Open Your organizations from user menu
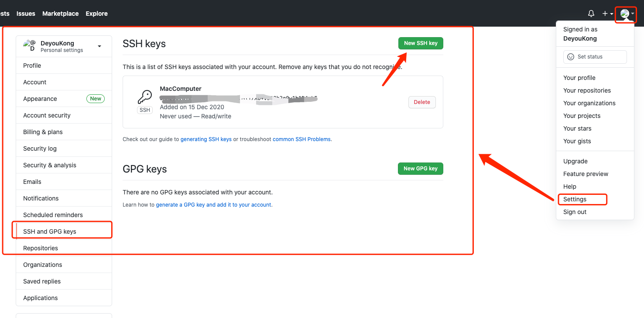The image size is (644, 318). tap(595, 103)
